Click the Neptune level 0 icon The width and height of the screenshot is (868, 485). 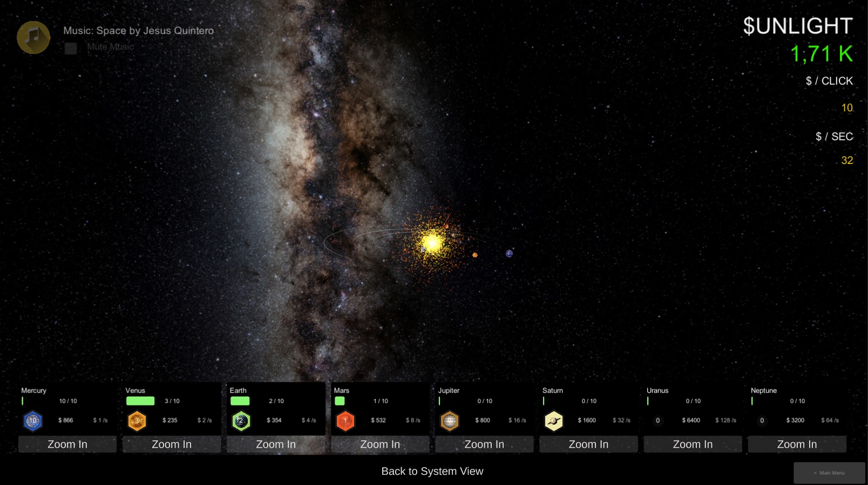pyautogui.click(x=762, y=420)
